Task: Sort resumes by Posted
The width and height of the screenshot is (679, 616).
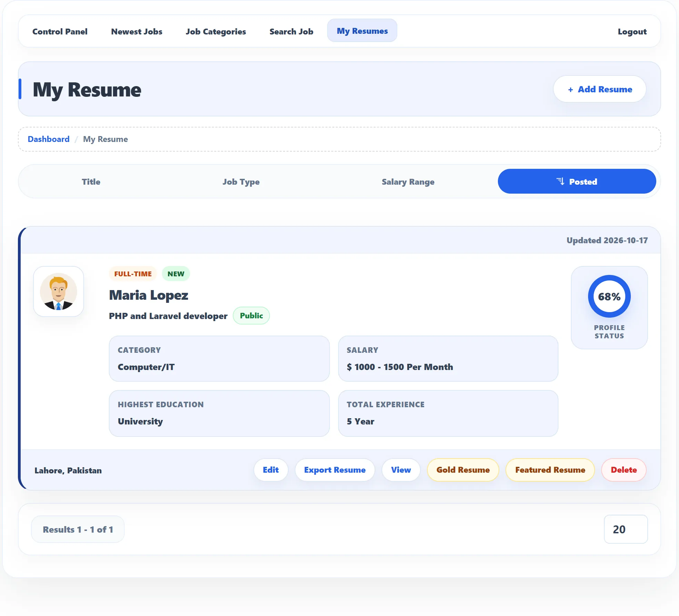Action: (x=577, y=181)
